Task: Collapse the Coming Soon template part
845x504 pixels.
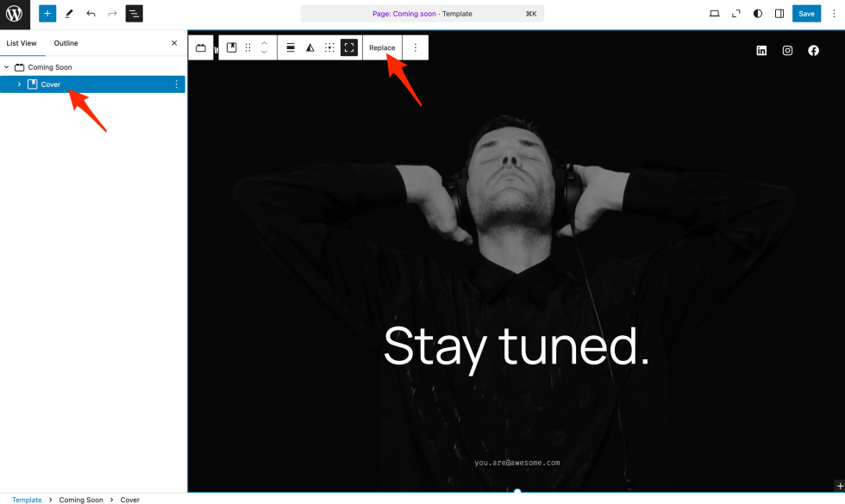Action: (7, 67)
